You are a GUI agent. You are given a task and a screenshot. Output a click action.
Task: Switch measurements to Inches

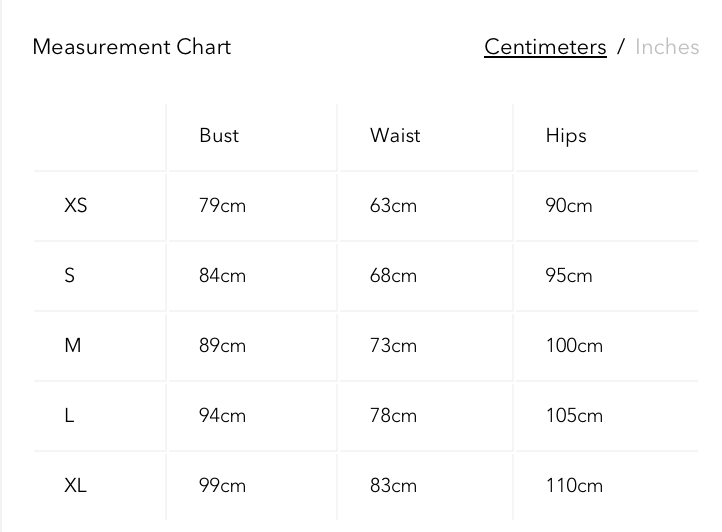coord(667,47)
